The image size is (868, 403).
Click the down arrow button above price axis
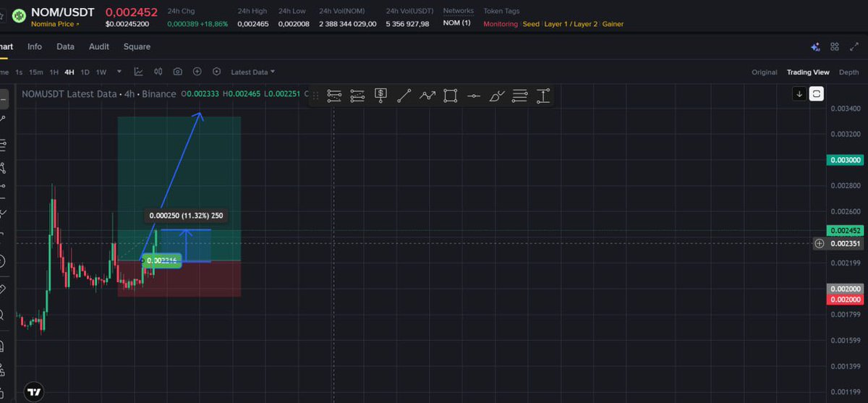coord(799,93)
